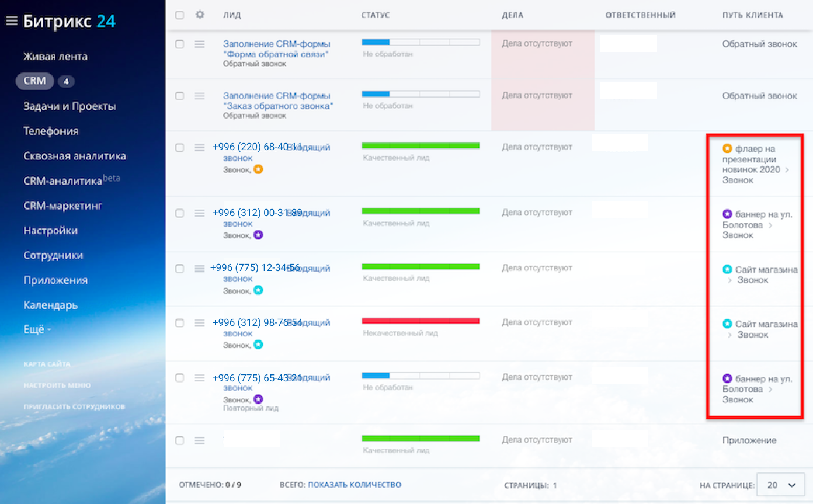Click ПОКАЗАТЬ КОЛИЧЕСТВО link in footer
Screen dimensions: 813x504
354,485
